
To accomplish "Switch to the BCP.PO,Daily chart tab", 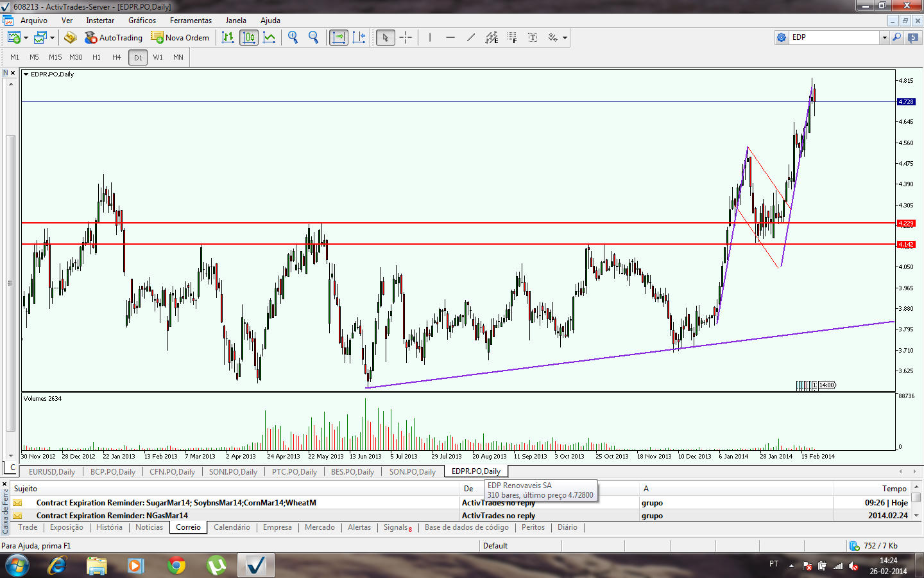I will click(x=113, y=471).
